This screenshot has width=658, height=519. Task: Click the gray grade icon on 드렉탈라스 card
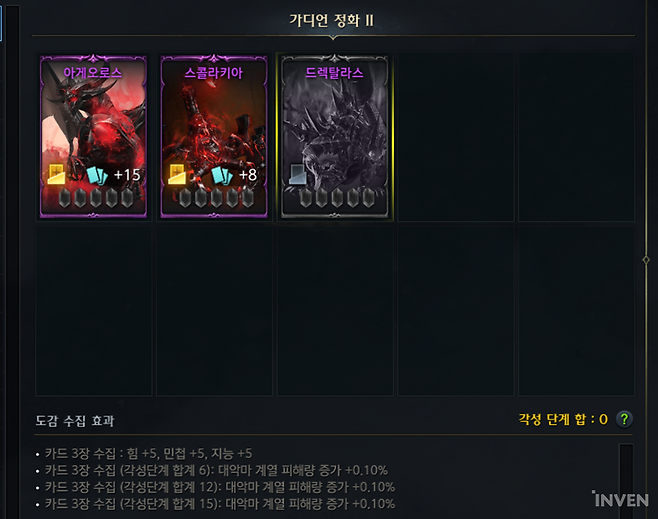[x=298, y=174]
